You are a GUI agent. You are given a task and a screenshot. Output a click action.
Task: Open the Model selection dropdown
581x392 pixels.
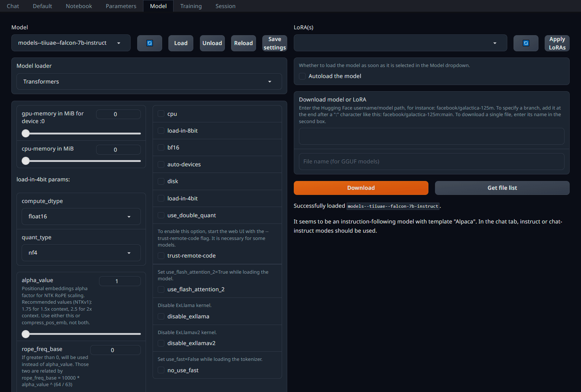[71, 43]
